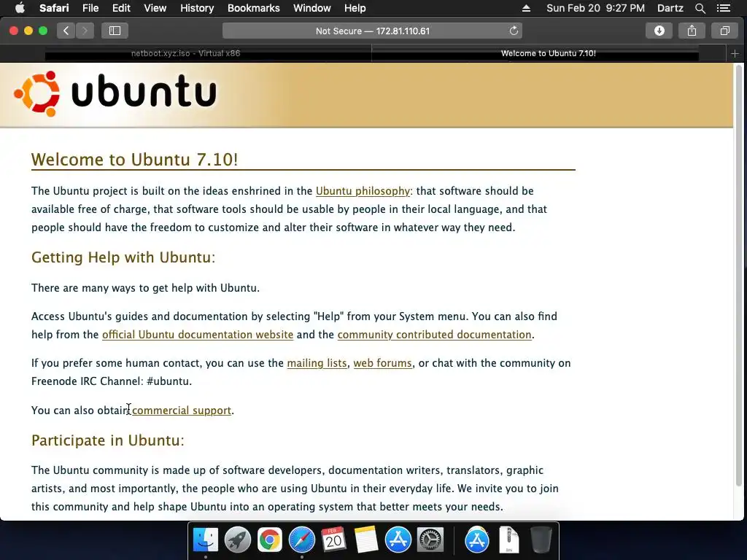This screenshot has height=560, width=747.
Task: Open the Safari menu
Action: (x=54, y=8)
